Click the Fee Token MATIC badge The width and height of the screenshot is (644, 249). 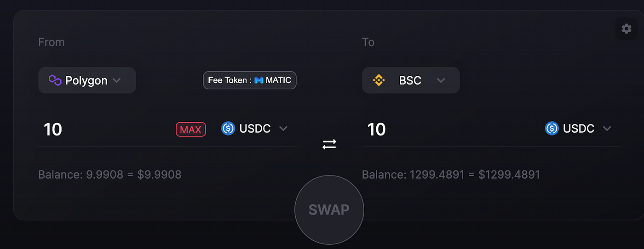point(250,80)
